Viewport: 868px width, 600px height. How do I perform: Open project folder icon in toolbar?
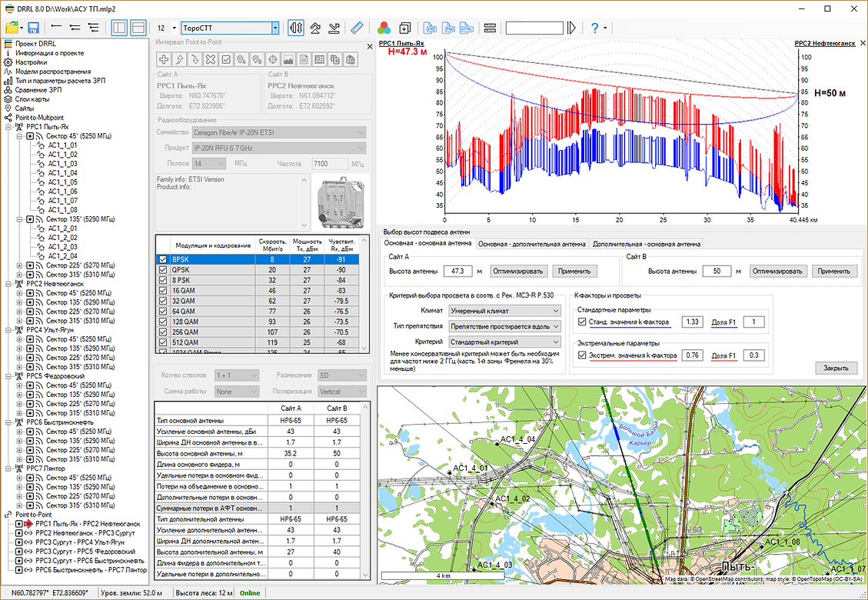point(12,28)
